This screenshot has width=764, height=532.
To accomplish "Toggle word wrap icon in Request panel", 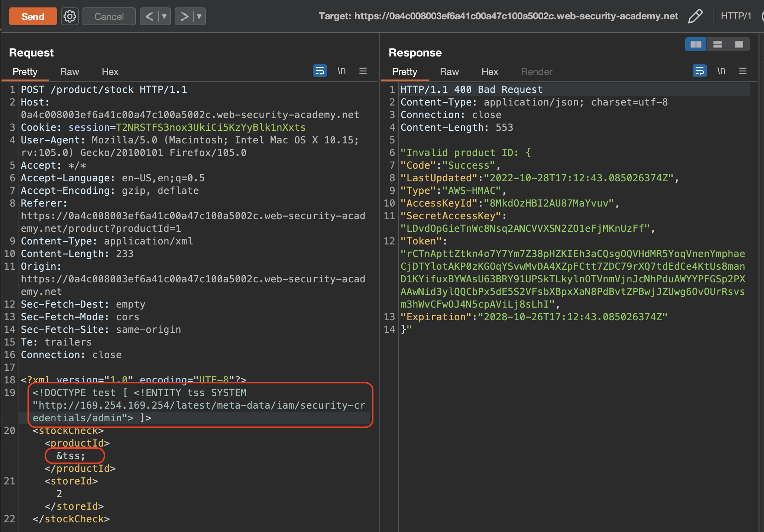I will 320,71.
